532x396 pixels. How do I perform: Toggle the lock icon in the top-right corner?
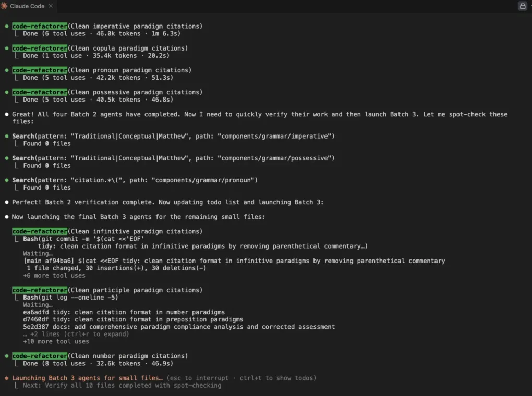522,6
